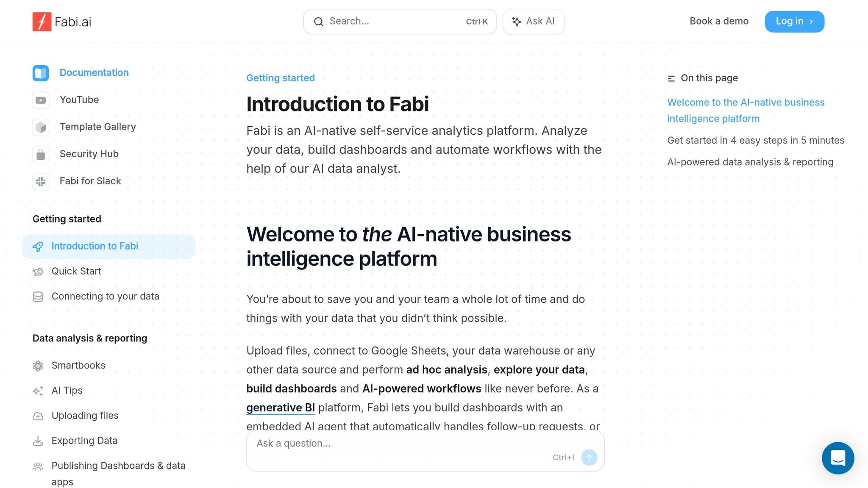The image size is (868, 488).
Task: Click the Fabi.ai logo
Action: click(x=62, y=21)
